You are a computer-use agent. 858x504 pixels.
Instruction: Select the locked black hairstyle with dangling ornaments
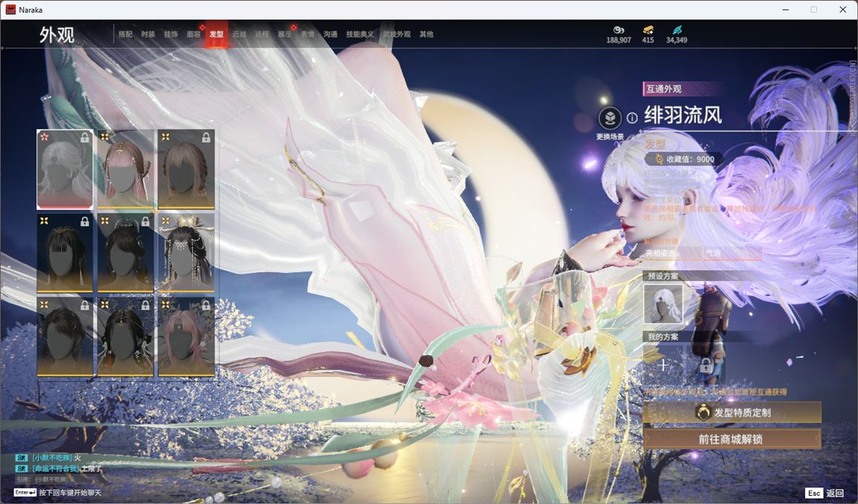click(x=125, y=336)
